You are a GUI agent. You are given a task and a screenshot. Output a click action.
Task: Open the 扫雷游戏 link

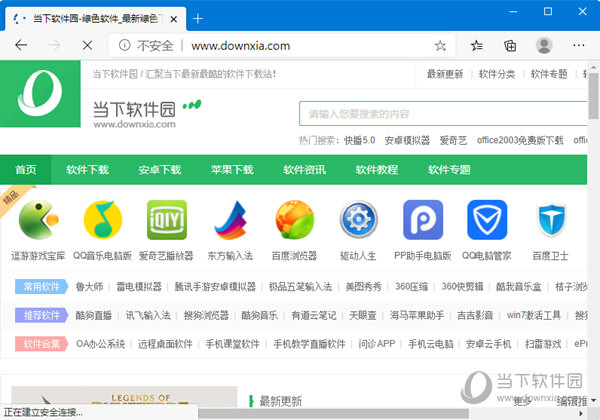(x=543, y=344)
